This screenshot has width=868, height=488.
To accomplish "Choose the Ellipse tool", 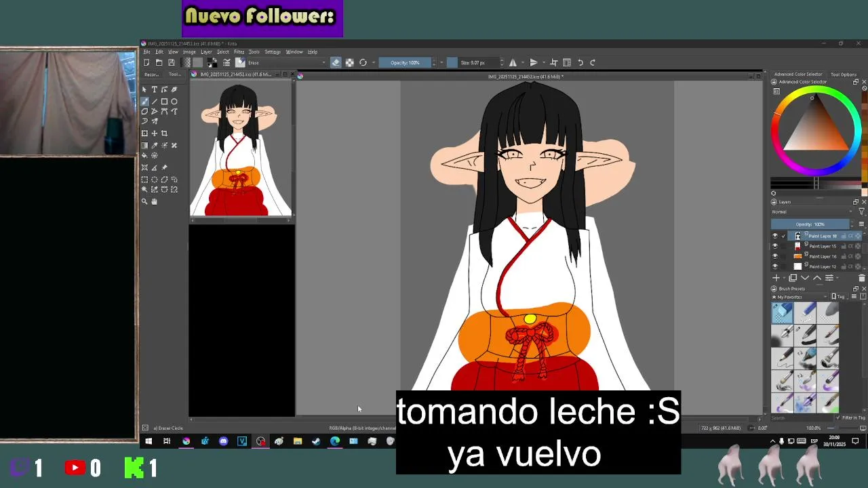I will (x=174, y=101).
